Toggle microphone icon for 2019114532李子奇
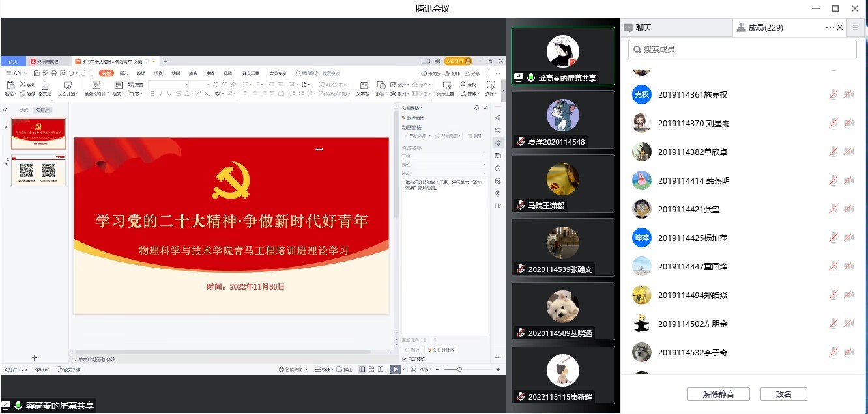The height and width of the screenshot is (414, 868). point(833,352)
